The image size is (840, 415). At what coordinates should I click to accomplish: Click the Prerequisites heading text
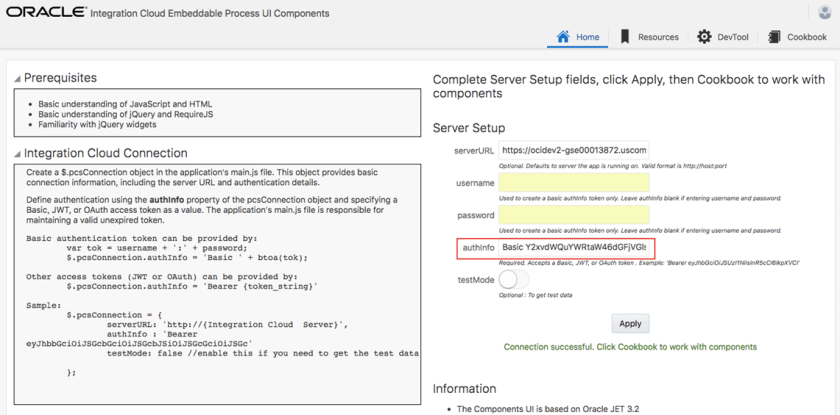tap(60, 78)
